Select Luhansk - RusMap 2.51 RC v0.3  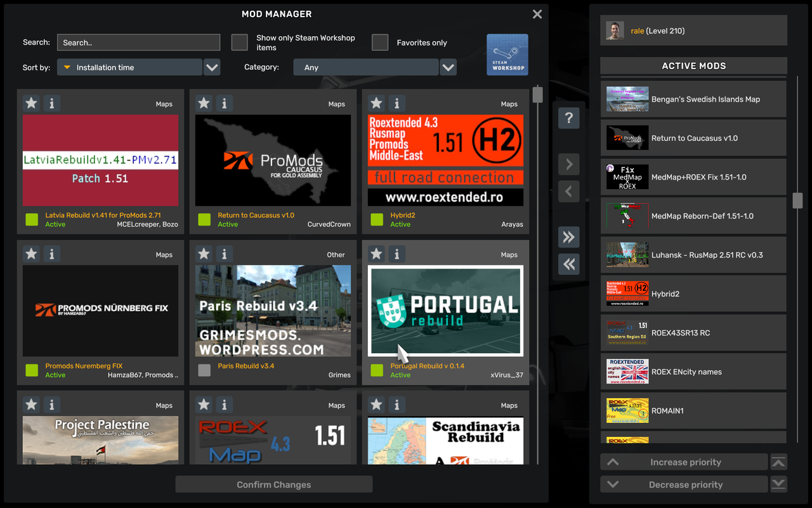coord(693,255)
